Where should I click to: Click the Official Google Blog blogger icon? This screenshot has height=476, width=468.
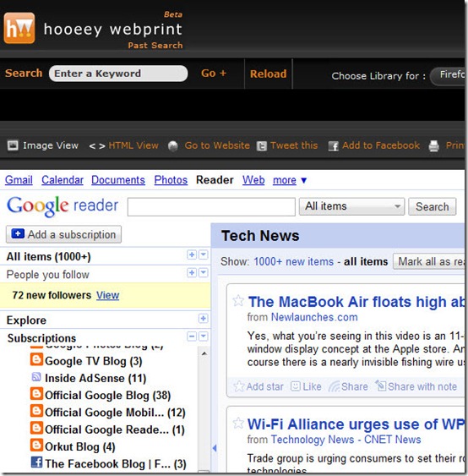(x=36, y=394)
